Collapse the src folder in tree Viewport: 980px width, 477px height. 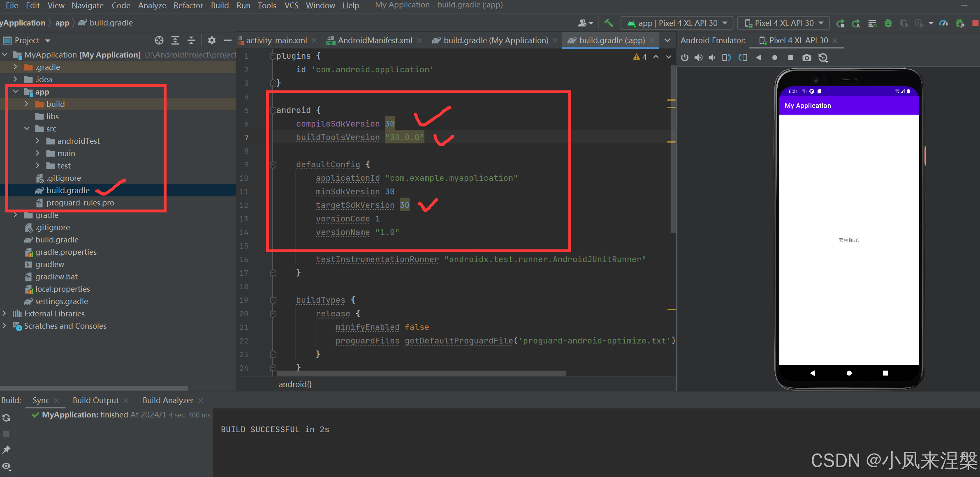[27, 129]
